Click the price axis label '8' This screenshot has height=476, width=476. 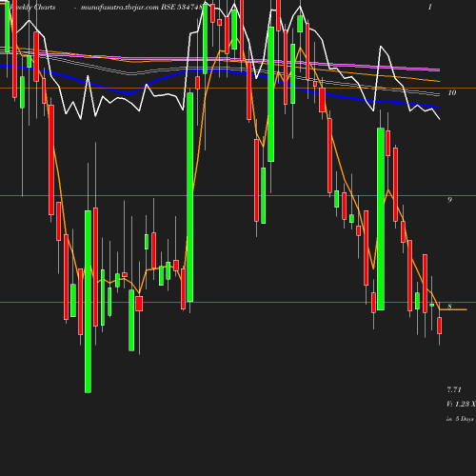tap(449, 307)
